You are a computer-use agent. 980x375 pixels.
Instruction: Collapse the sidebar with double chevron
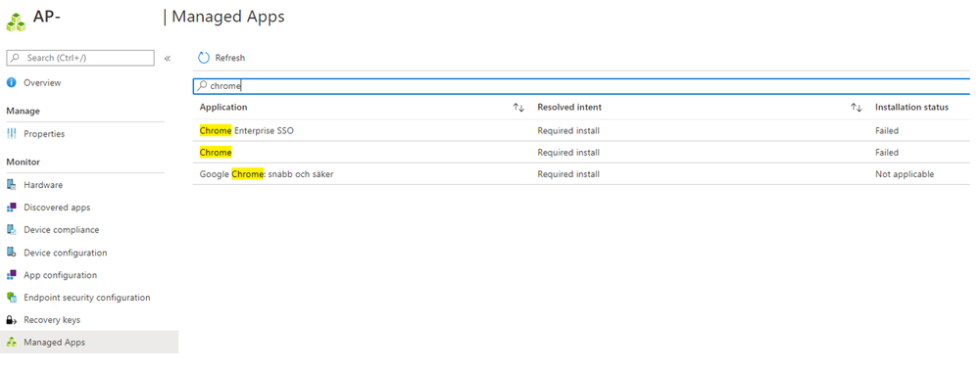point(168,59)
